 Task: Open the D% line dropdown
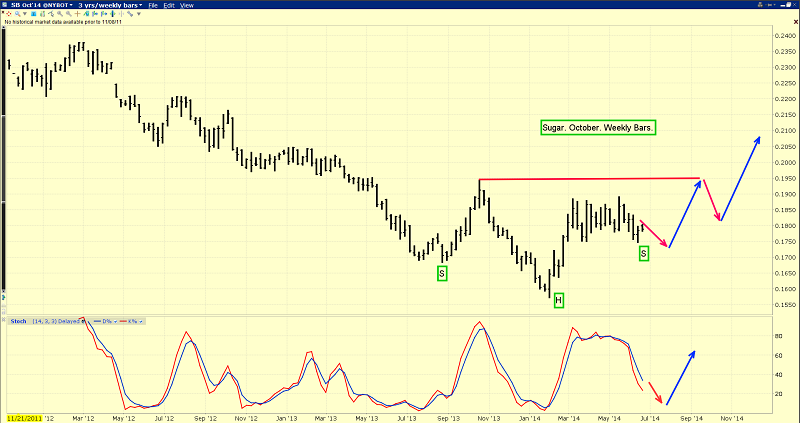pos(116,321)
